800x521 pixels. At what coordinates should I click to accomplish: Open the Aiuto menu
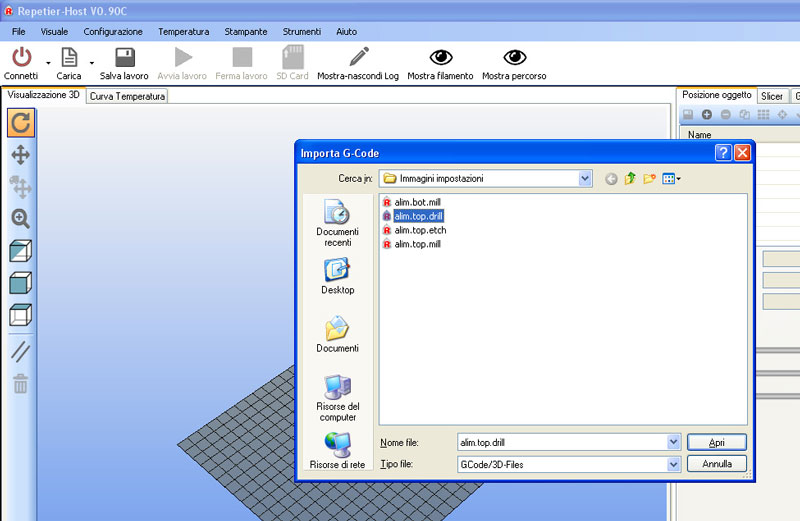click(x=346, y=32)
